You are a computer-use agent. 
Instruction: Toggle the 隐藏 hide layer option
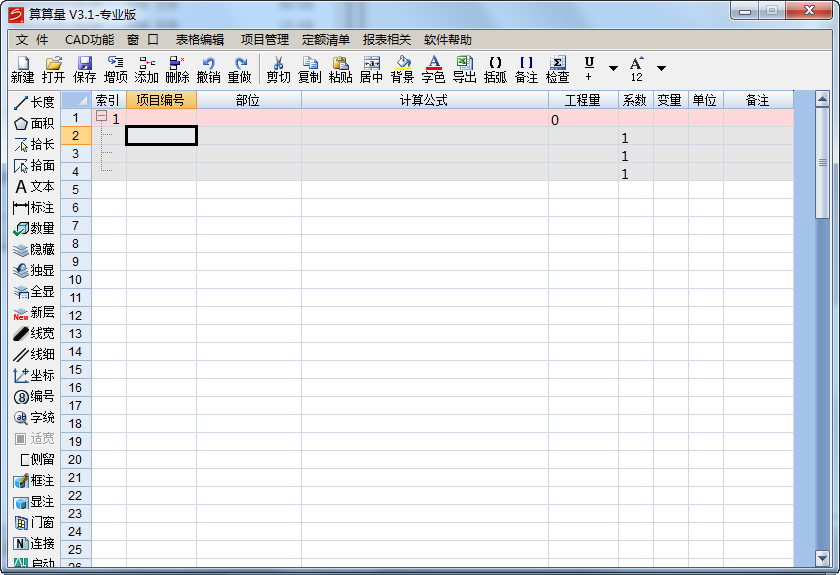click(x=34, y=249)
